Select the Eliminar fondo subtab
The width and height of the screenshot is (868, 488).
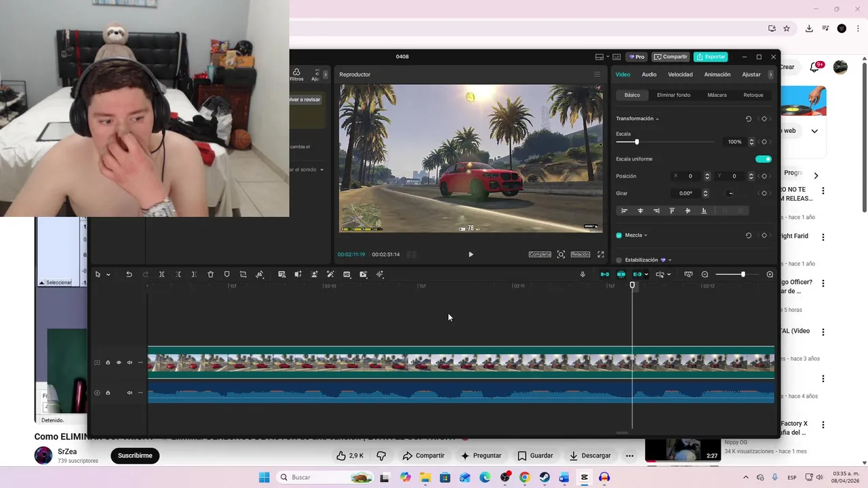(x=673, y=95)
